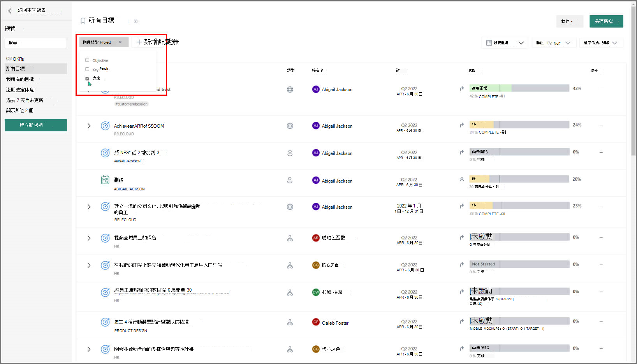Uncheck the 專案 checkbox
This screenshot has height=364, width=637.
point(87,78)
